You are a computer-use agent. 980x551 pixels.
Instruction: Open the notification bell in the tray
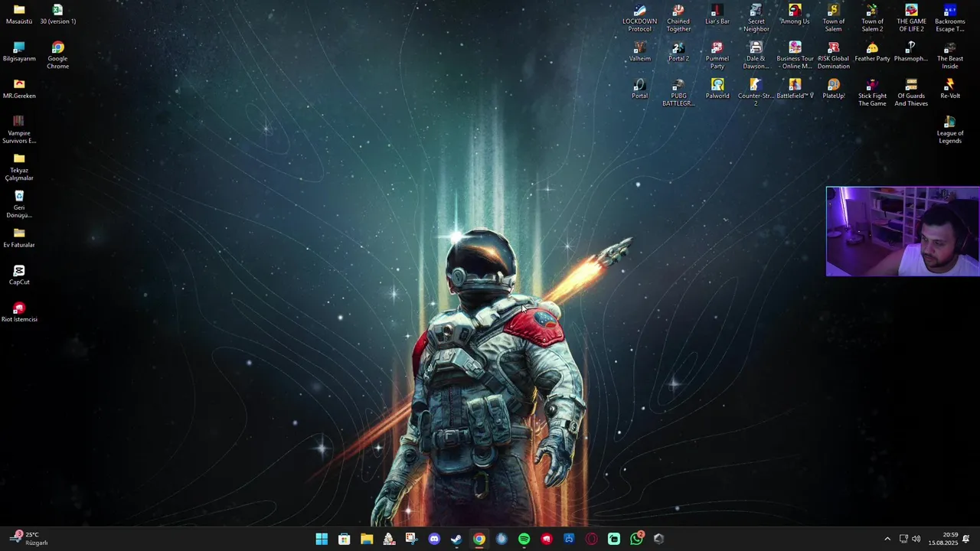[966, 539]
